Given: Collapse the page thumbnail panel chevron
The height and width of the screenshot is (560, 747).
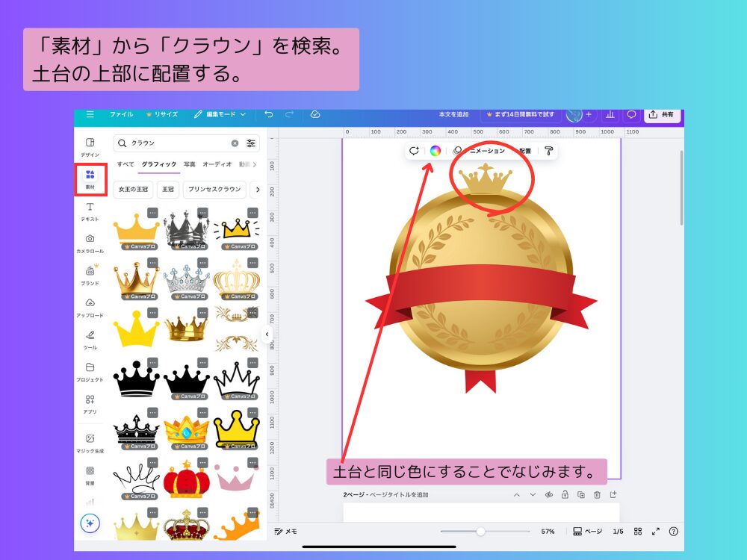Looking at the screenshot, I should [518, 494].
